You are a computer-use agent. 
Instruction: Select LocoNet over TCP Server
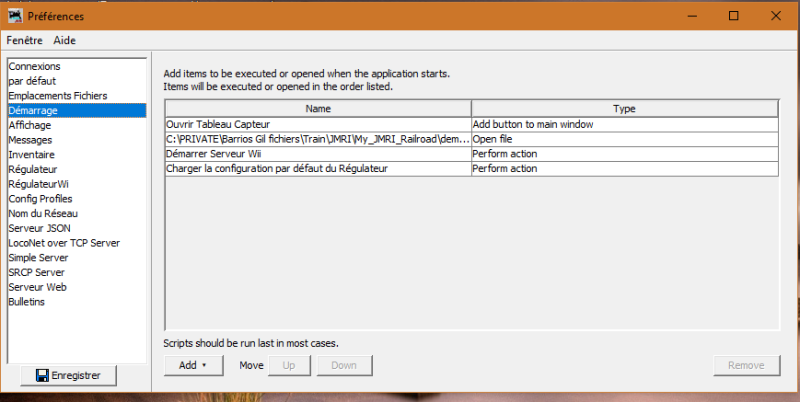coord(63,243)
